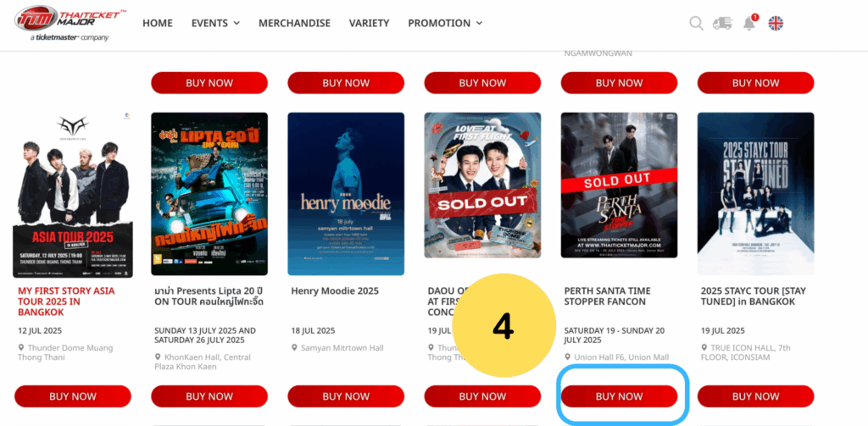Open the VARIETY menu item
Screen dimensions: 868x426
click(370, 23)
